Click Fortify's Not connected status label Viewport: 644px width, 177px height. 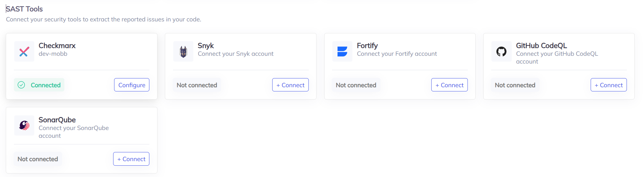tap(356, 85)
